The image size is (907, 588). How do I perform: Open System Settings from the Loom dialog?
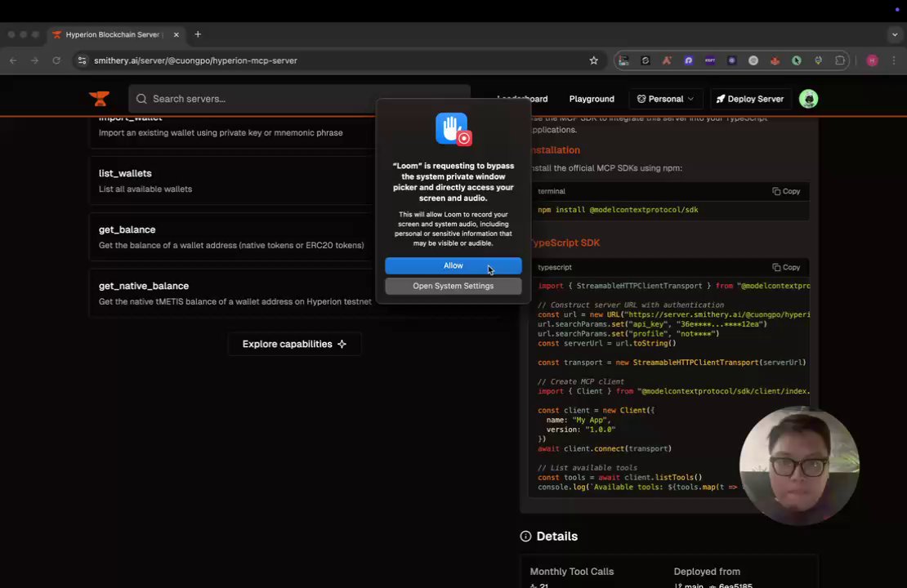click(453, 286)
